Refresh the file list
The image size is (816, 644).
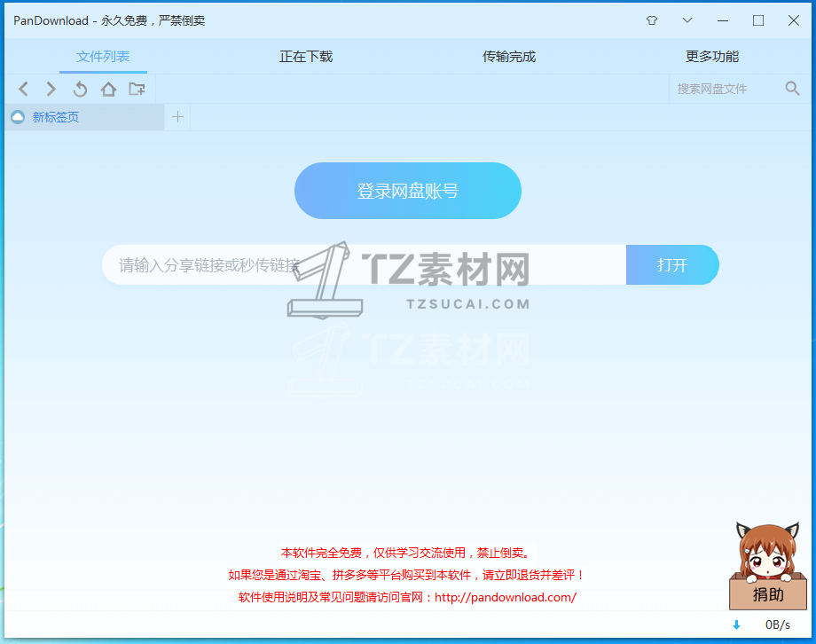tap(80, 89)
